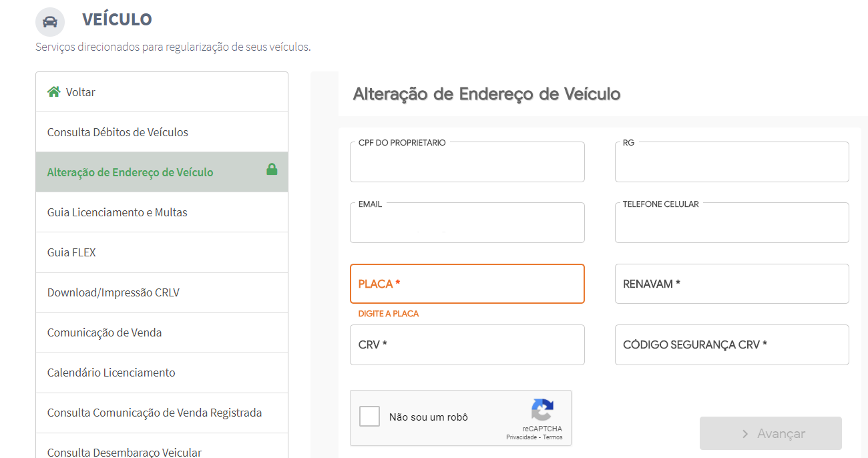Open Consulta Comunicação de Venda Registrada
The image size is (868, 458).
coord(155,413)
